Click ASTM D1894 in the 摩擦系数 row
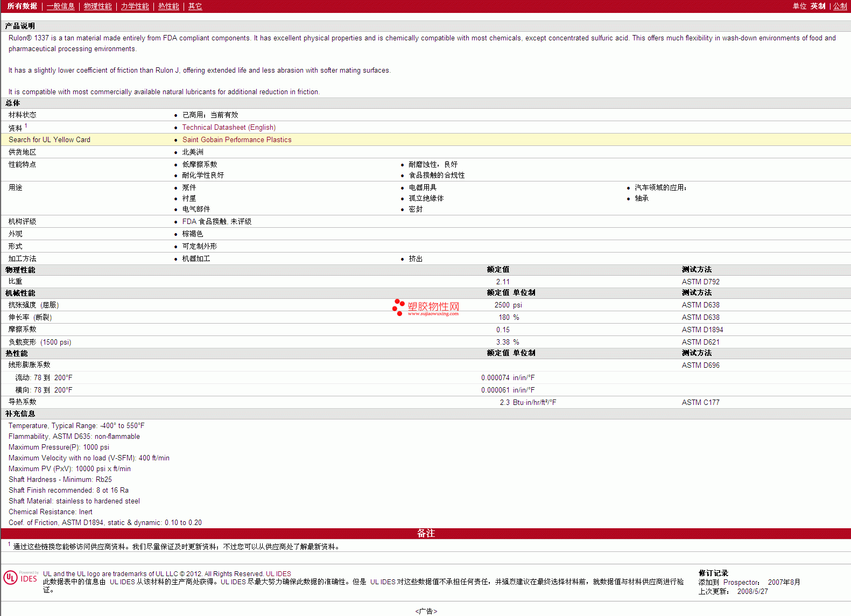This screenshot has height=616, width=851. (702, 330)
